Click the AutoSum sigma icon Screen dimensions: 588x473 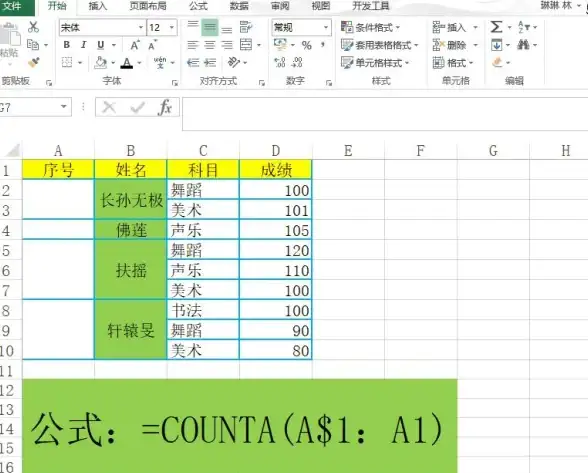(496, 27)
